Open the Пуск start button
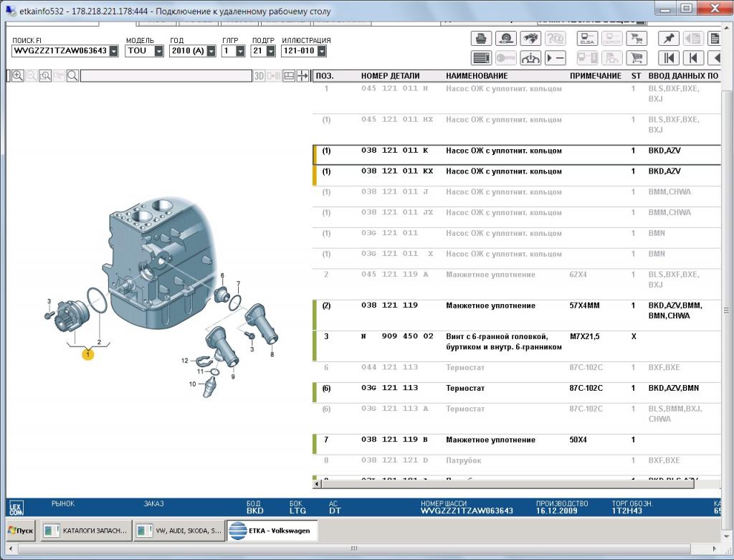Image resolution: width=734 pixels, height=560 pixels. click(21, 531)
